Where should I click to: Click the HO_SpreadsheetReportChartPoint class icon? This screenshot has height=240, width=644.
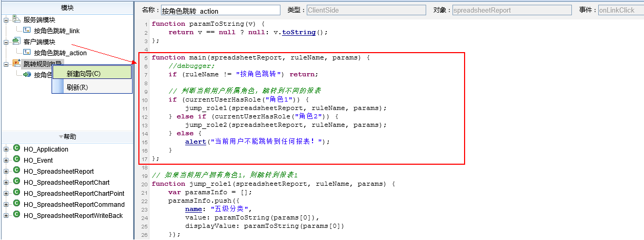[x=16, y=193]
